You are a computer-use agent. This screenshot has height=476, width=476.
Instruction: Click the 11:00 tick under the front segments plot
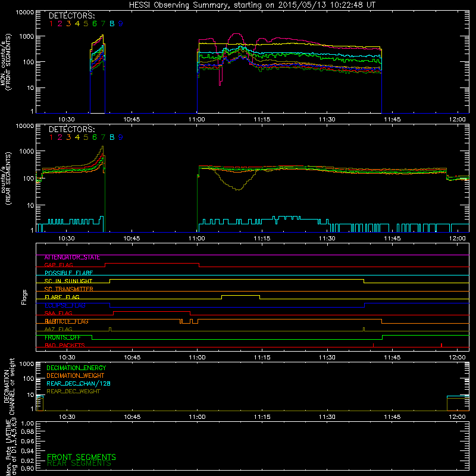point(197,120)
